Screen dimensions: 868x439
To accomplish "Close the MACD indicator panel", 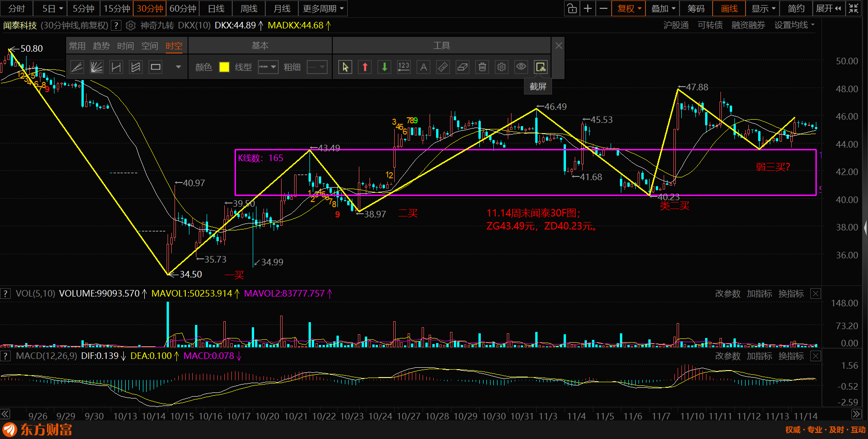I will click(x=815, y=356).
